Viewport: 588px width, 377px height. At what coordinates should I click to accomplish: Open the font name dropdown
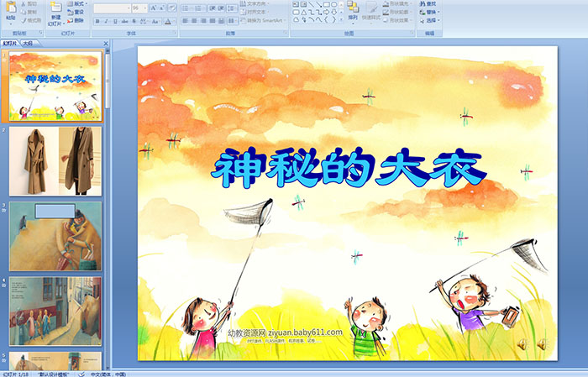pyautogui.click(x=129, y=8)
